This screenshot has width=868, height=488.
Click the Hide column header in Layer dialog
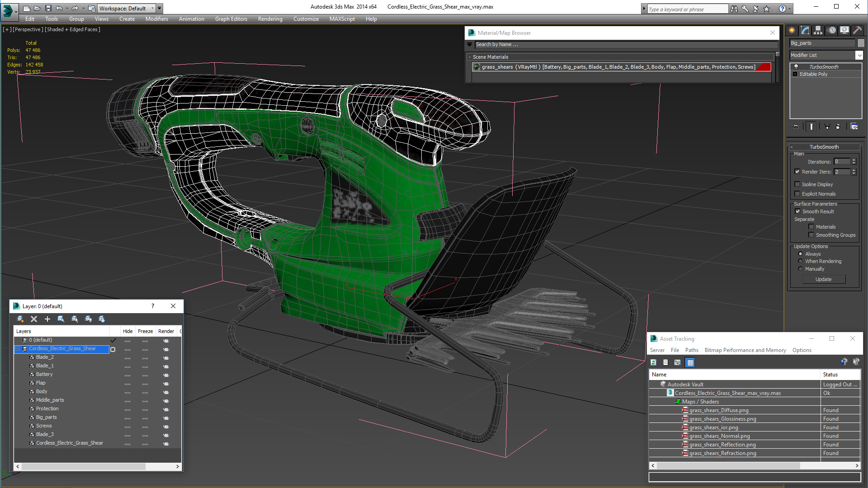click(128, 331)
